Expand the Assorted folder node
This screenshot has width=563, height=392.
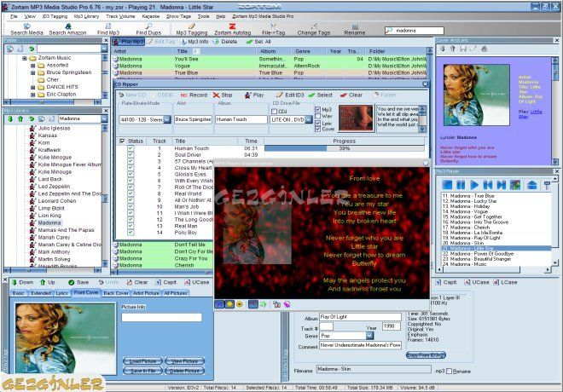32,66
